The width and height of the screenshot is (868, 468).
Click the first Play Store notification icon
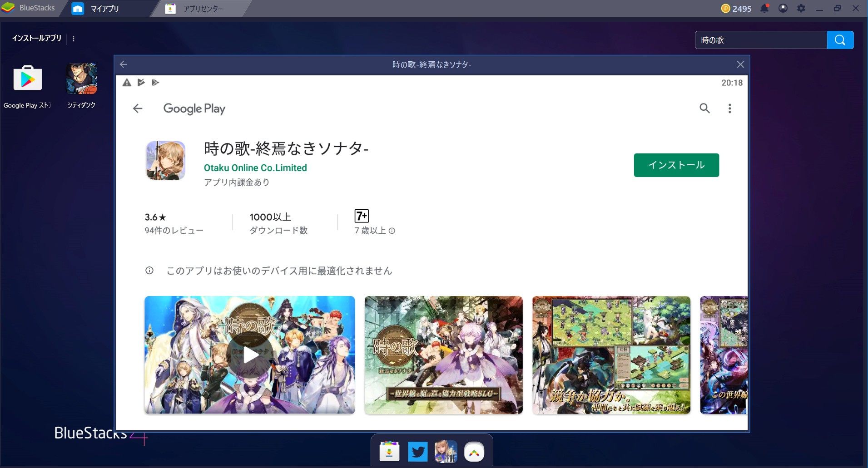point(141,82)
